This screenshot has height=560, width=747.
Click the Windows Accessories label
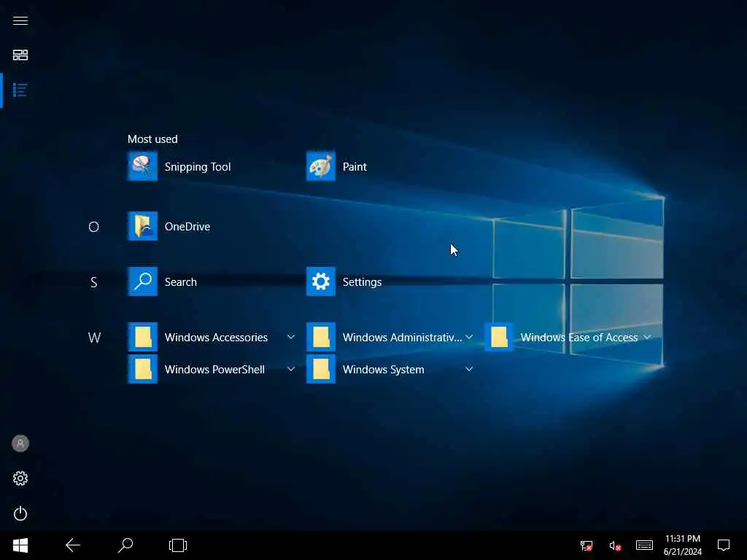[x=216, y=337]
